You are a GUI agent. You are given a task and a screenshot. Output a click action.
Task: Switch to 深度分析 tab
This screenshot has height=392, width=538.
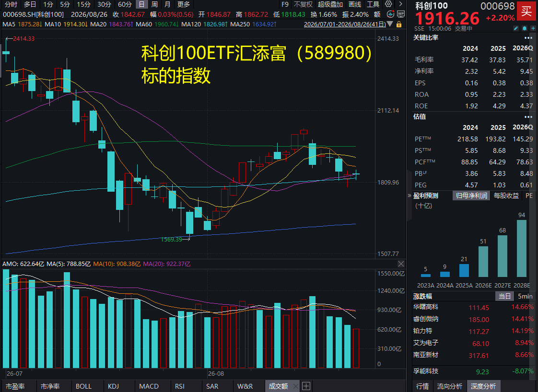(483, 386)
